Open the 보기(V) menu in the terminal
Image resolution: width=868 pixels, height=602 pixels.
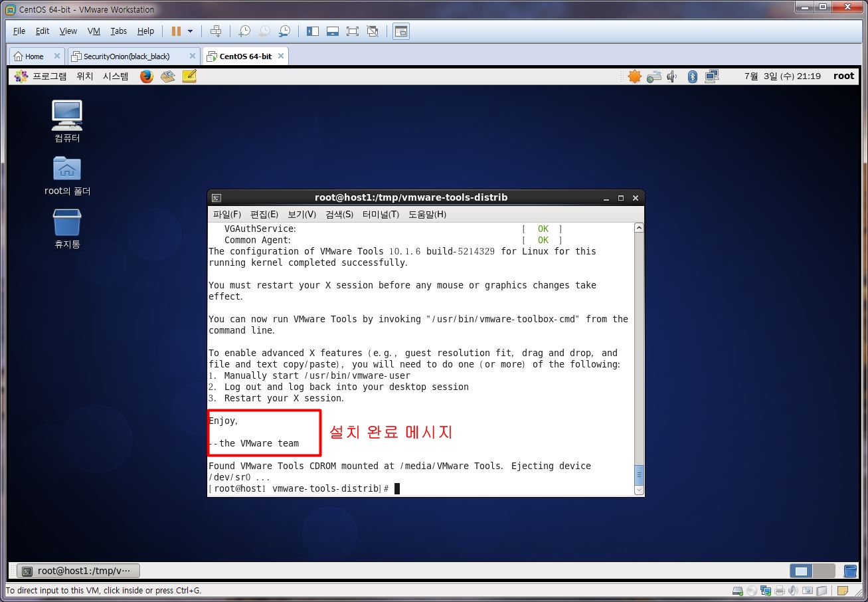pos(302,215)
